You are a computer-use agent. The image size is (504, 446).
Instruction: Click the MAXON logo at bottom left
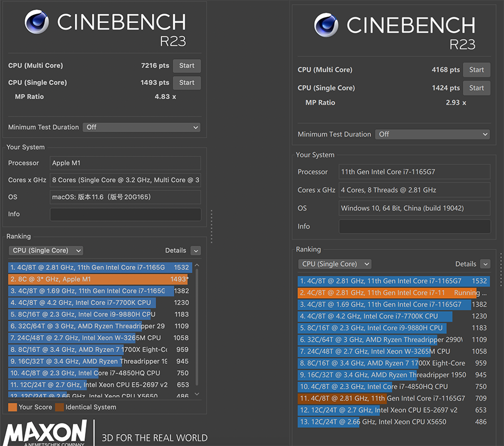coord(45,432)
